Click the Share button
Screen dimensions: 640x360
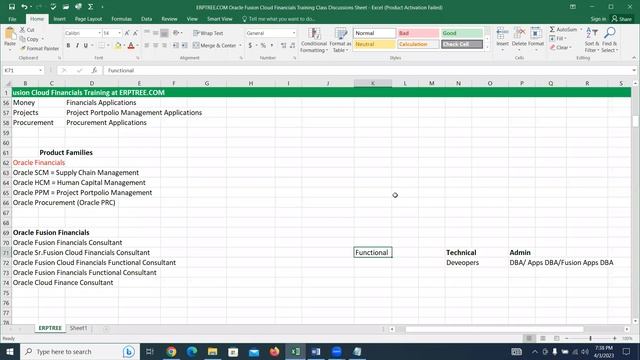[x=622, y=19]
